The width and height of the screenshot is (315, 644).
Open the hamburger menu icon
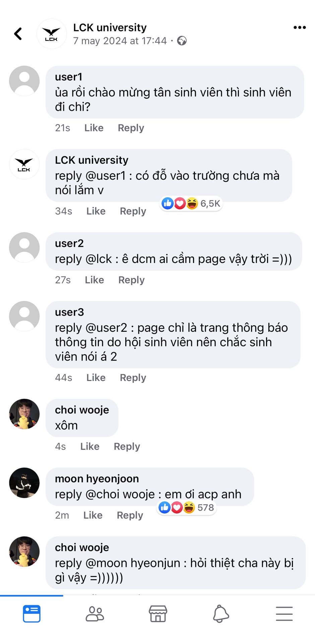284,614
